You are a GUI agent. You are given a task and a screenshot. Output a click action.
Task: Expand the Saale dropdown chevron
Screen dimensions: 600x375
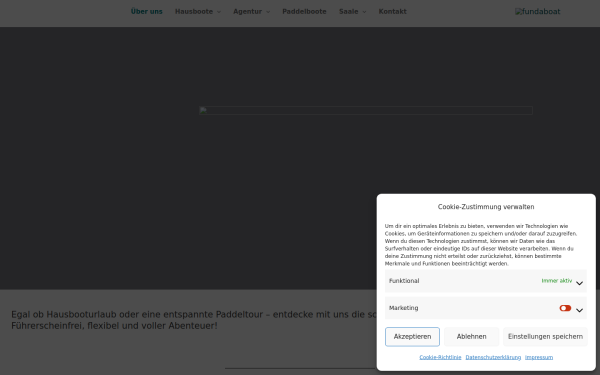pos(364,12)
